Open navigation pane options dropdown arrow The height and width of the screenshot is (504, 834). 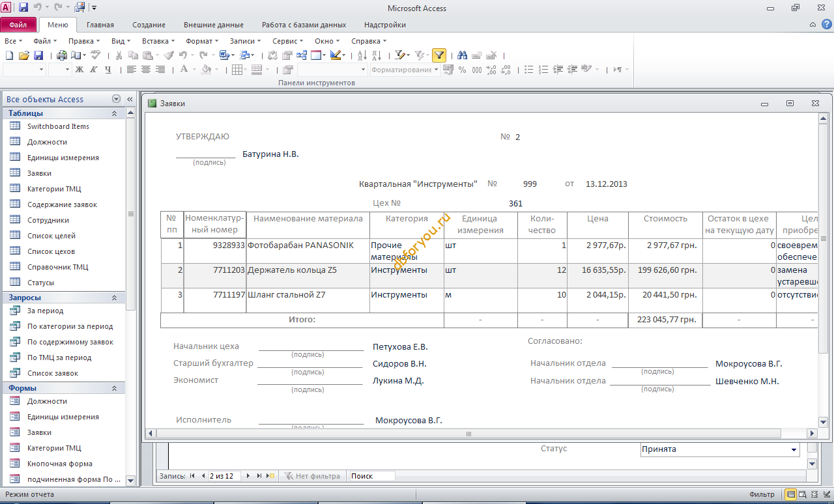coord(117,99)
